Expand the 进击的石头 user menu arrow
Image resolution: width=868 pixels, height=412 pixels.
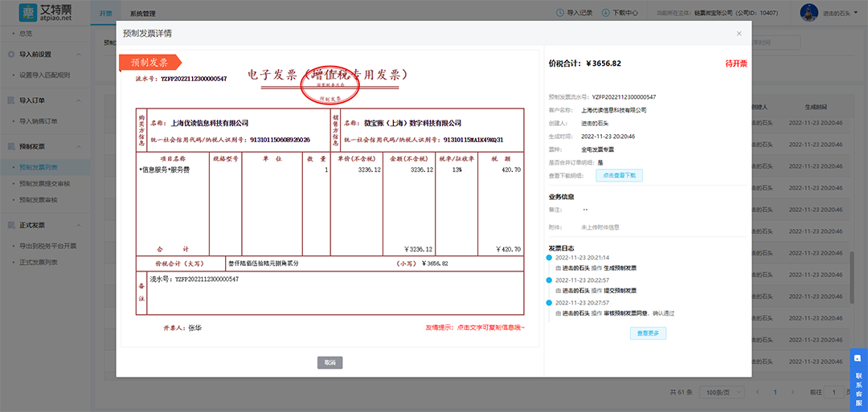click(x=858, y=13)
